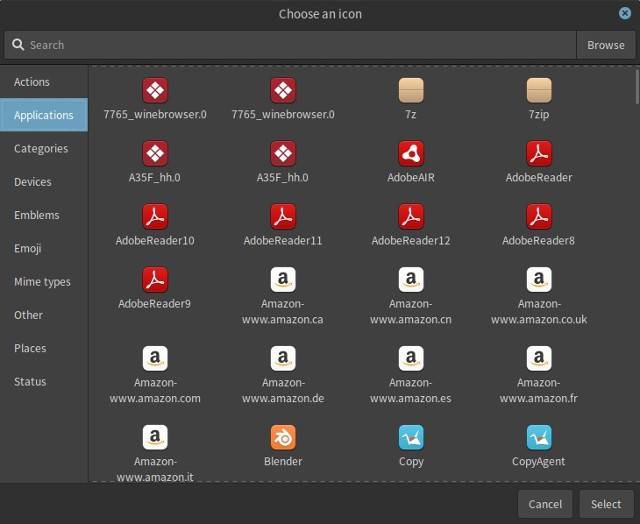Switch to the Places category
This screenshot has width=640, height=524.
click(44, 349)
